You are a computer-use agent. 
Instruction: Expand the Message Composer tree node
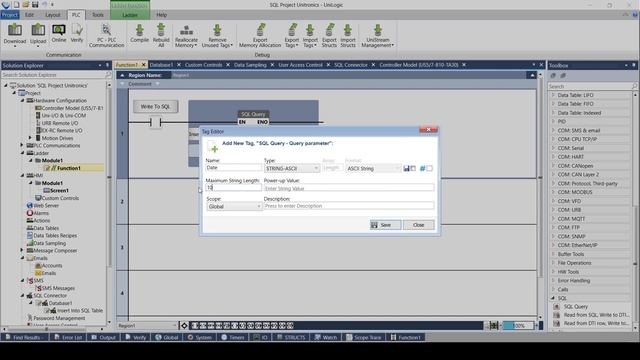tap(22, 251)
